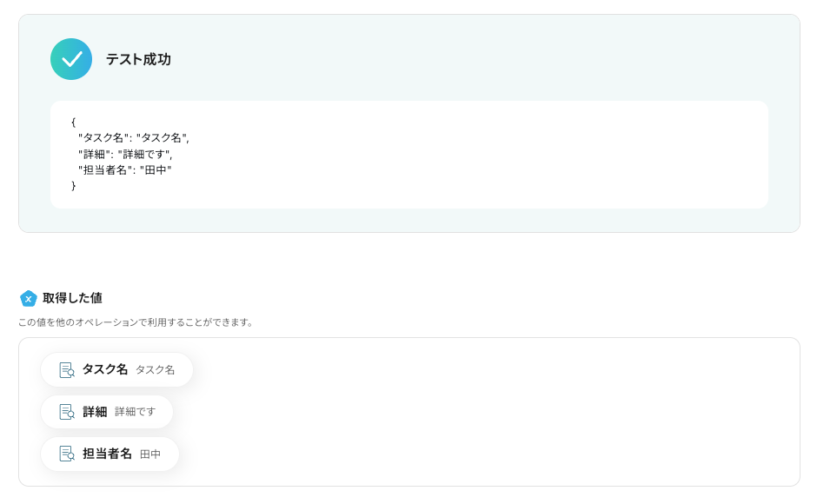Click the closing brace of the JSON result

pyautogui.click(x=74, y=186)
